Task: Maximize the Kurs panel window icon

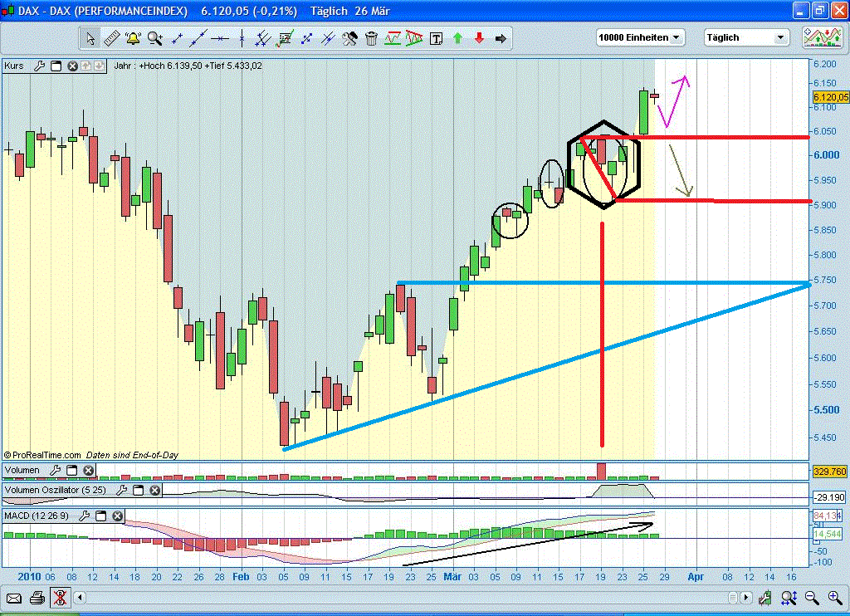Action: pos(56,66)
